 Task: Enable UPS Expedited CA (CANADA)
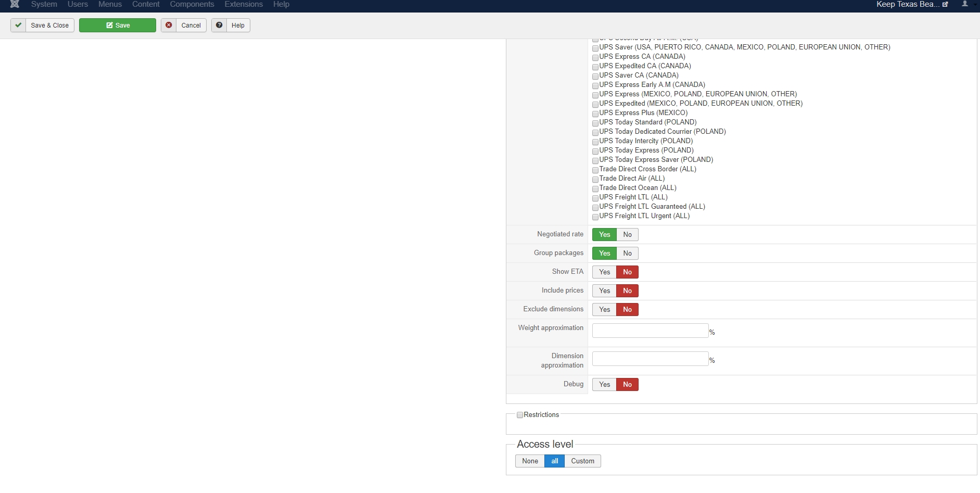coord(595,67)
